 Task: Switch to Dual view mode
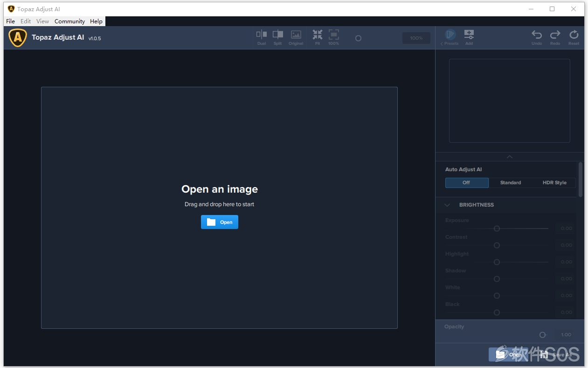click(x=262, y=37)
